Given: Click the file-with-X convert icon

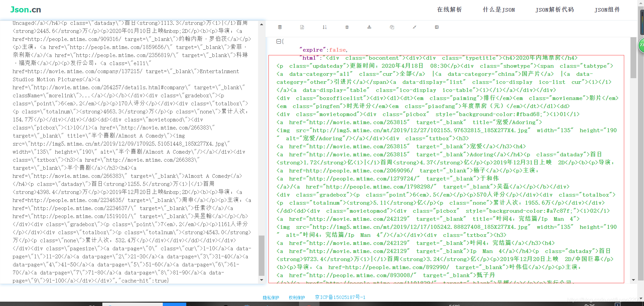Looking at the screenshot, I should click(x=302, y=27).
